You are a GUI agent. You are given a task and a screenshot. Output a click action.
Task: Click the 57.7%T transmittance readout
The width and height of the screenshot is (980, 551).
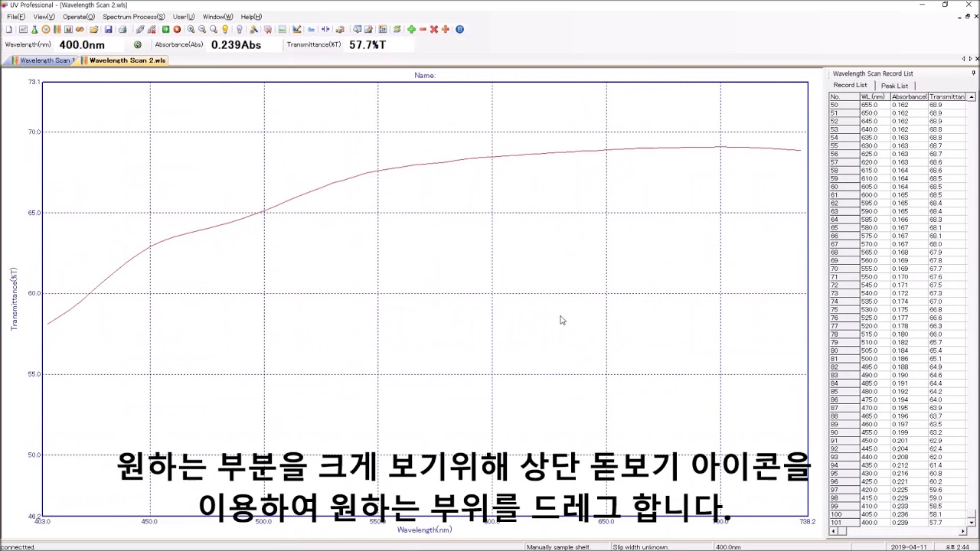[367, 45]
